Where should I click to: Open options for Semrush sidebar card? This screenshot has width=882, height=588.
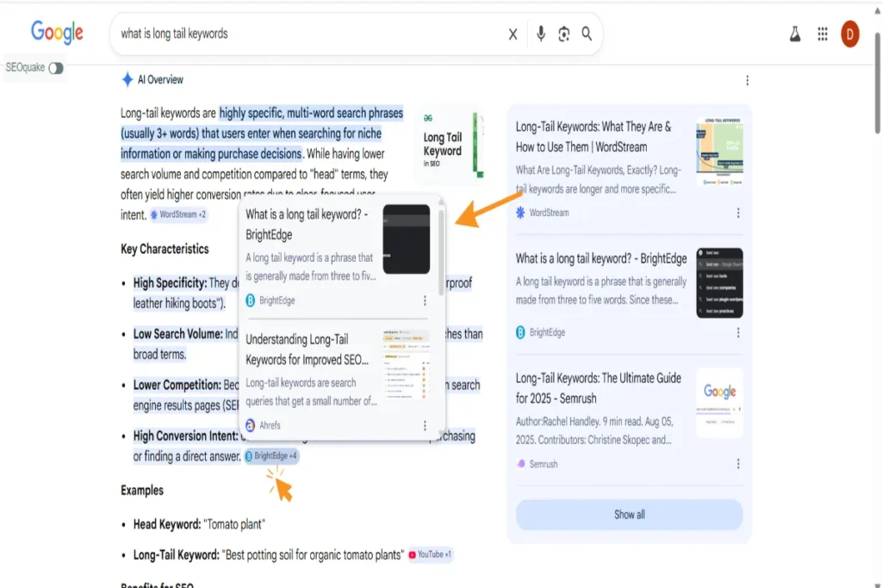738,464
